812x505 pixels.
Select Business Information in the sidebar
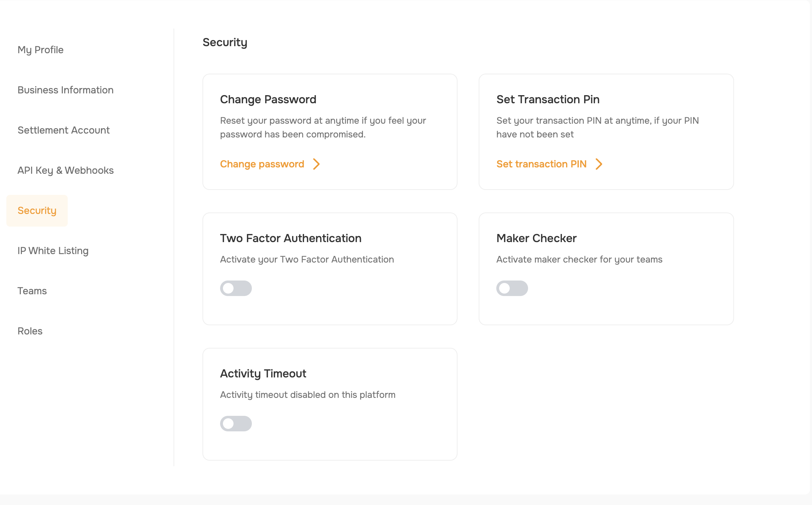66,90
